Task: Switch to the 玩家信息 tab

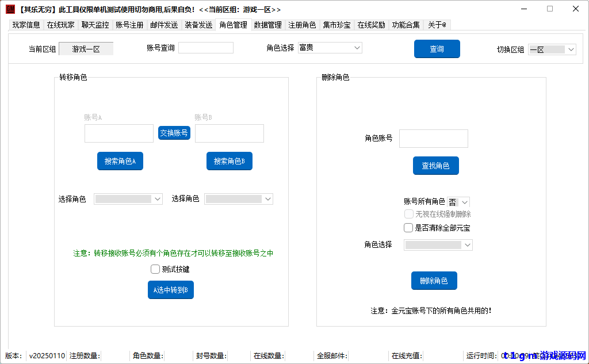Action: (x=25, y=25)
